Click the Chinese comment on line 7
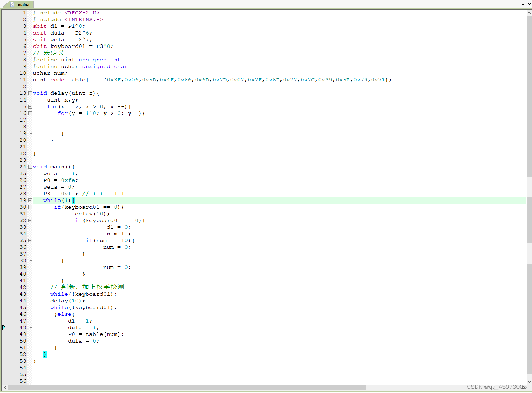532x393 pixels. [49, 53]
